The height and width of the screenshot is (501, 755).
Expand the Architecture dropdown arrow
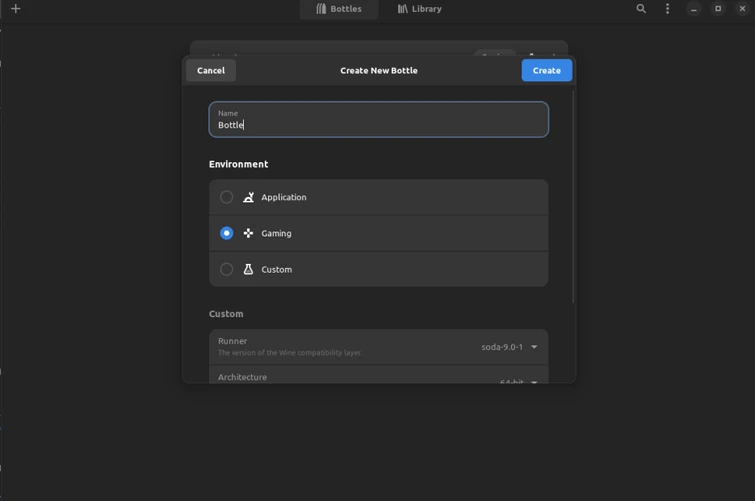click(534, 381)
